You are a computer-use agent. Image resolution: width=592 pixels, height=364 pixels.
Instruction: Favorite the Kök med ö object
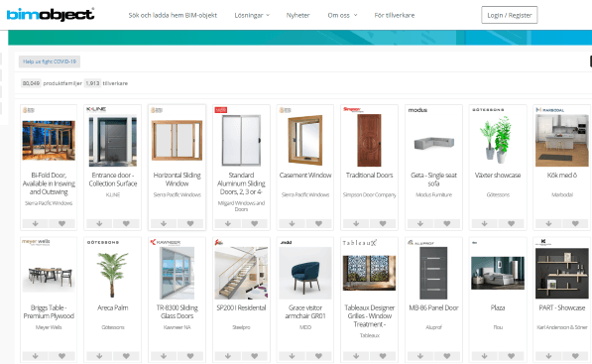click(575, 223)
